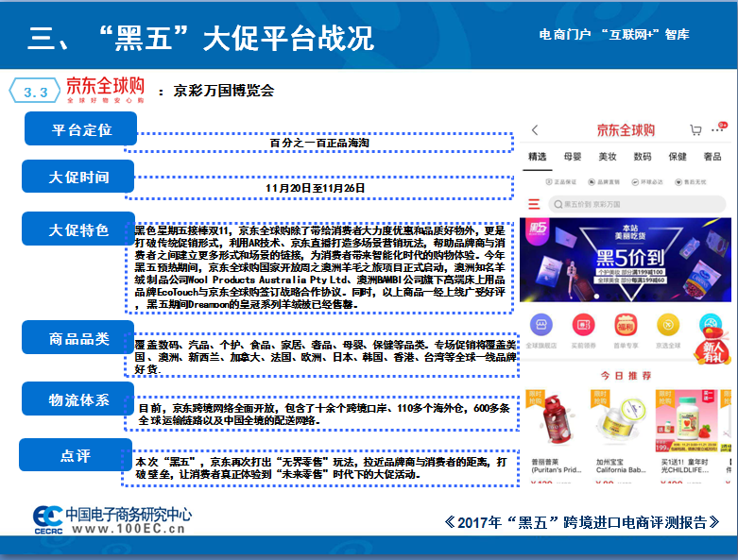Open the Puritan's Pride product image
Screen dimensions: 738x560
[x=555, y=420]
